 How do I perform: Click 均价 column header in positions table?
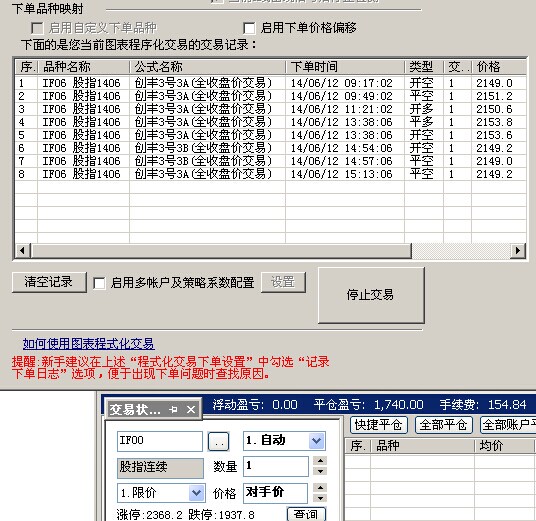[x=504, y=446]
